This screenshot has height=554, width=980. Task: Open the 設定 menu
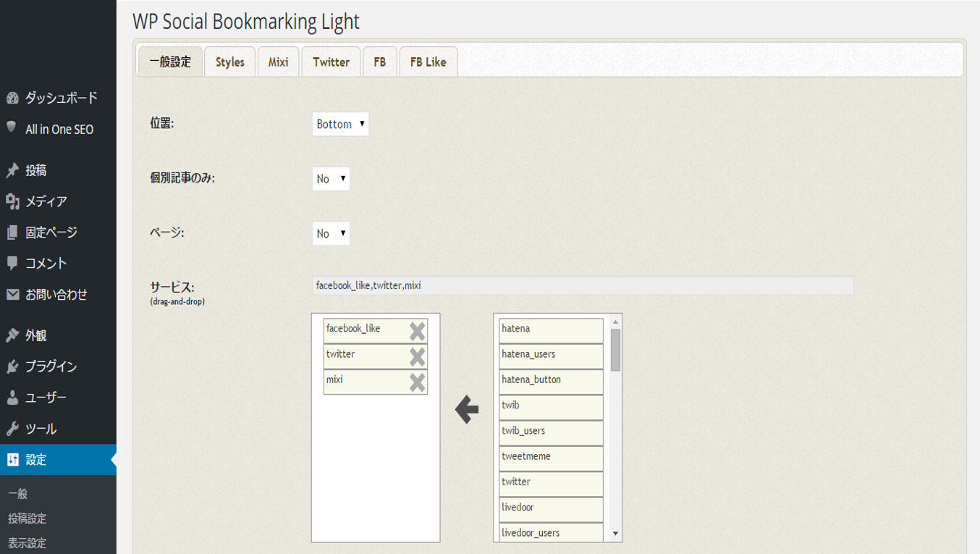point(58,460)
